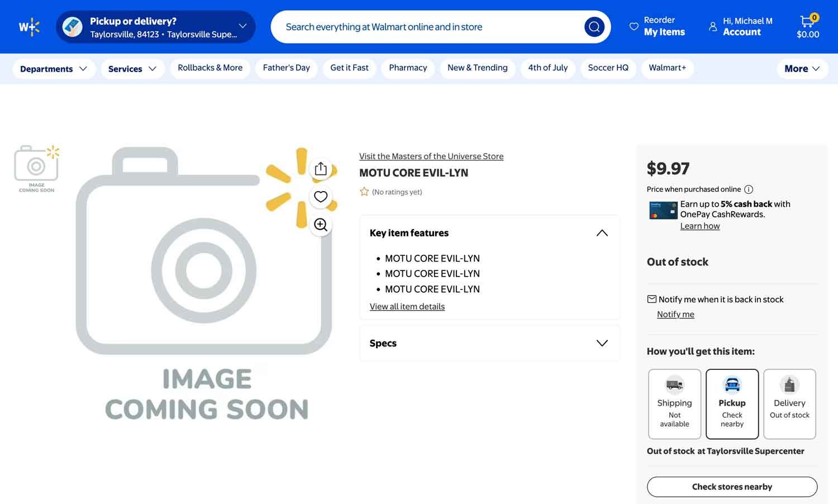Zoom product image with magnifier icon
Screen dimensions: 838x504
tap(321, 225)
